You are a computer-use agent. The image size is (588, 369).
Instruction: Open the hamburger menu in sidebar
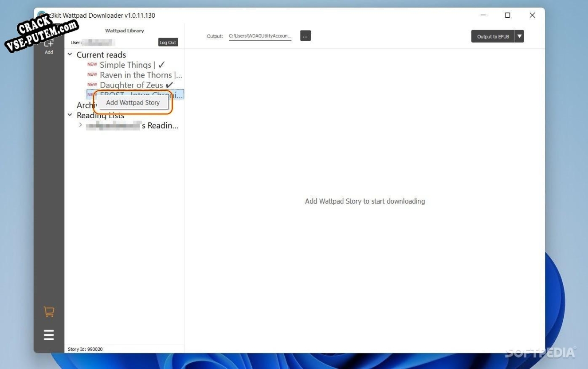(x=49, y=335)
